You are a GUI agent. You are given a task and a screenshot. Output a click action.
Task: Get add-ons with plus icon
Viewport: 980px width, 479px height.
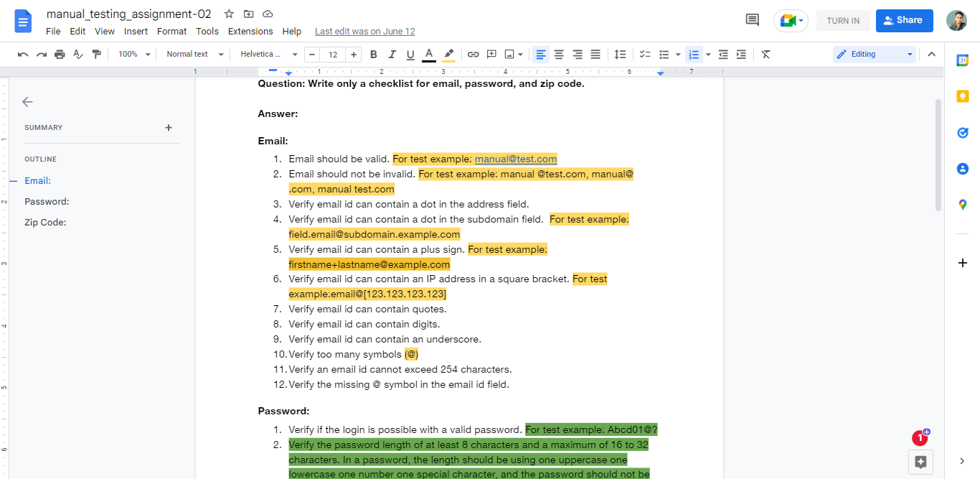(x=963, y=263)
